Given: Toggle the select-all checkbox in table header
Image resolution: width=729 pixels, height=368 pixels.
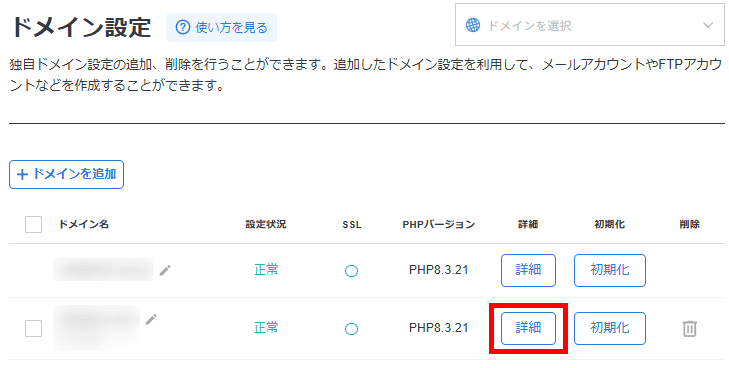Looking at the screenshot, I should pyautogui.click(x=33, y=224).
